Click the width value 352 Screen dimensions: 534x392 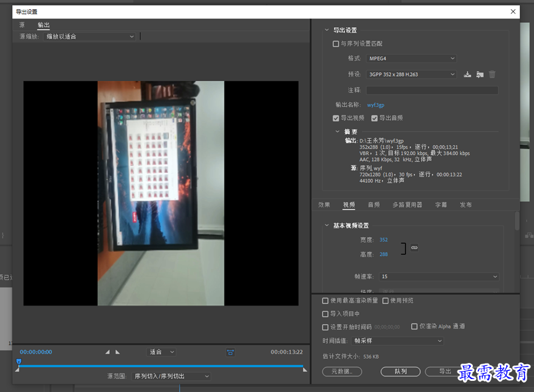pyautogui.click(x=383, y=240)
